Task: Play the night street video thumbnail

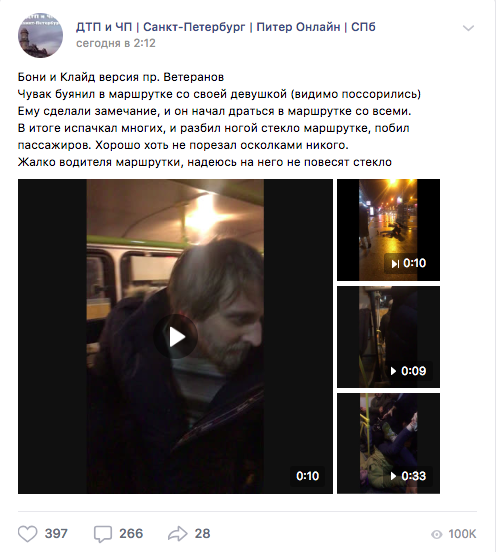Action: click(x=388, y=230)
